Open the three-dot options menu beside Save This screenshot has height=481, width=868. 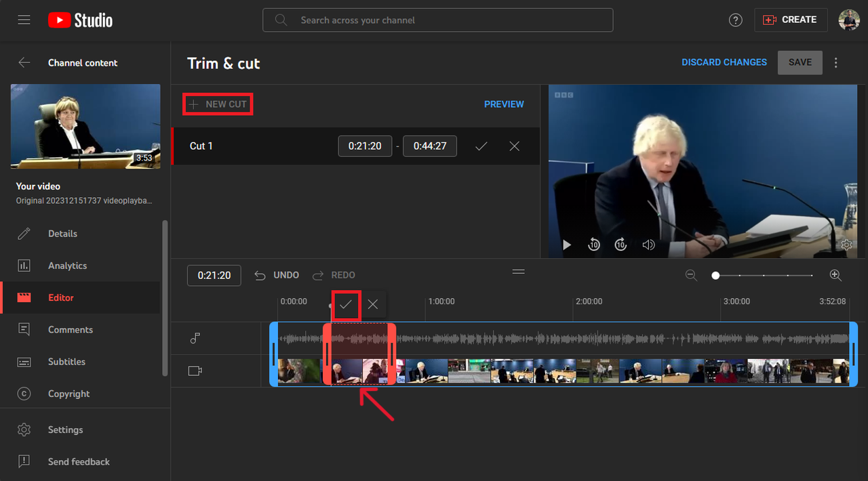click(x=835, y=62)
